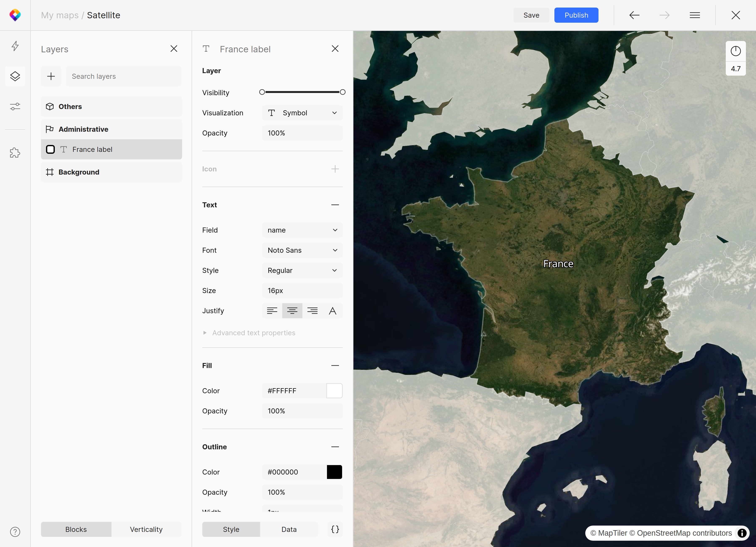Reset map bearing compass icon
The height and width of the screenshot is (547, 756).
click(735, 51)
